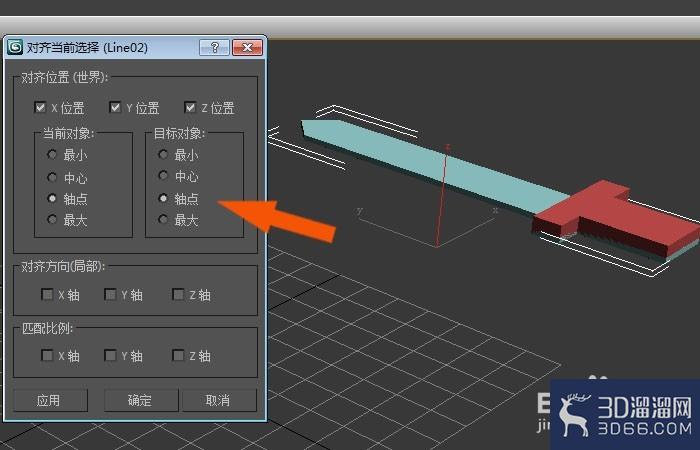700x450 pixels.
Task: Enable X 轴 in 匹配比例
Action: 47,355
